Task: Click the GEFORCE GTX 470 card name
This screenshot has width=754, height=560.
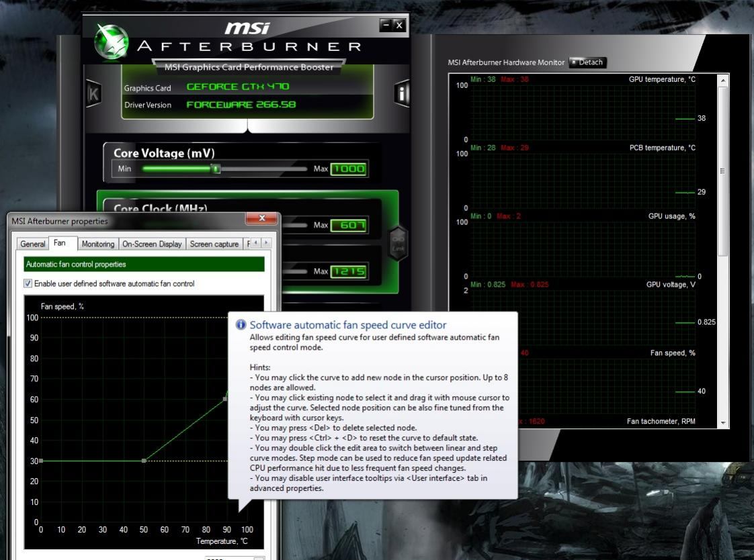Action: point(237,87)
